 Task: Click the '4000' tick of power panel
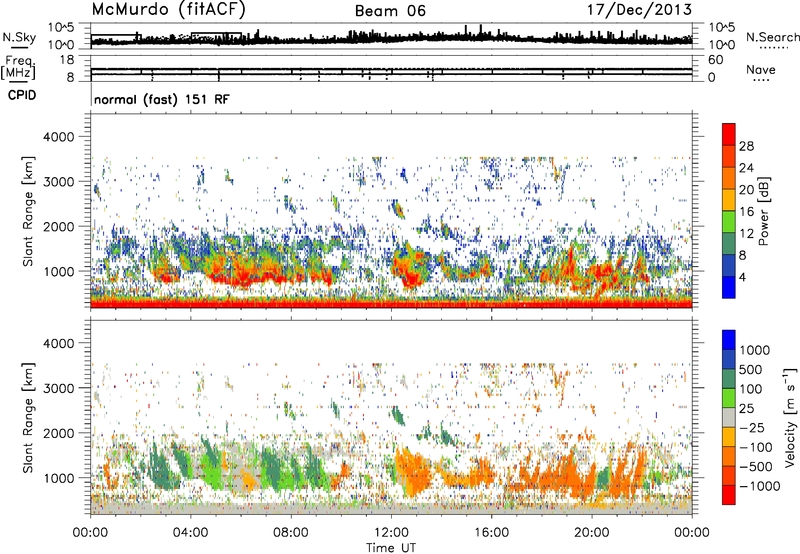coord(58,137)
